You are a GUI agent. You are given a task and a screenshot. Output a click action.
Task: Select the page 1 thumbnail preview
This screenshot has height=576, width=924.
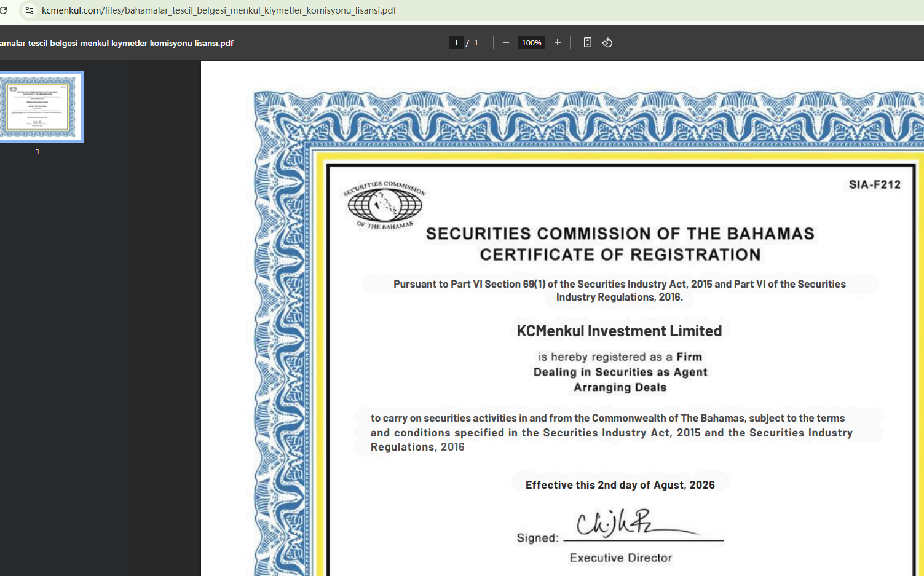click(41, 107)
